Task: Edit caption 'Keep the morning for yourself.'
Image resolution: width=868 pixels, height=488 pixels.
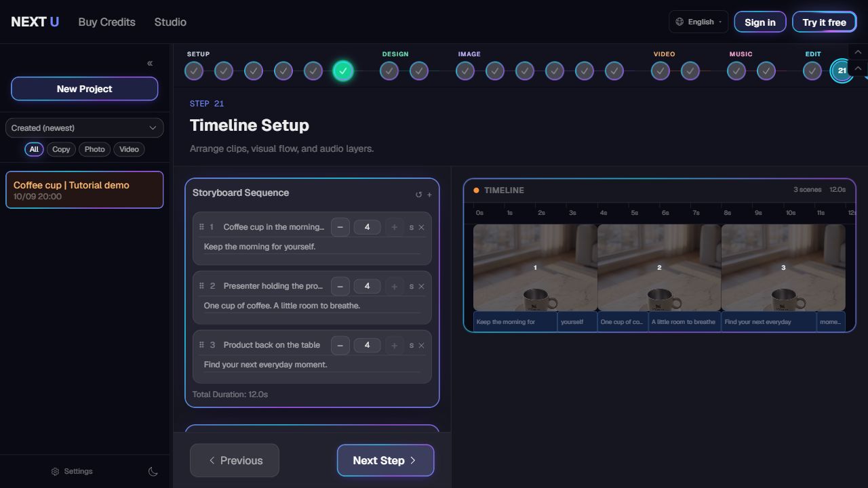Action: click(312, 247)
